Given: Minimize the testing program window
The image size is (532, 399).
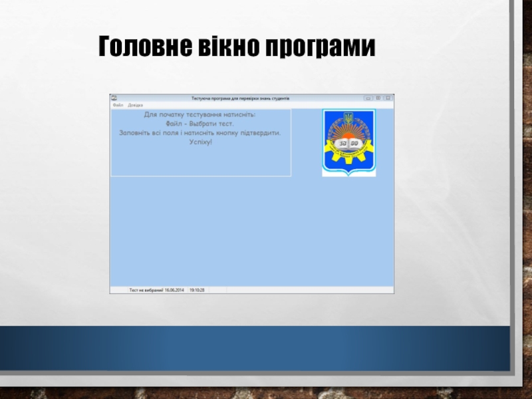Looking at the screenshot, I should pyautogui.click(x=368, y=98).
